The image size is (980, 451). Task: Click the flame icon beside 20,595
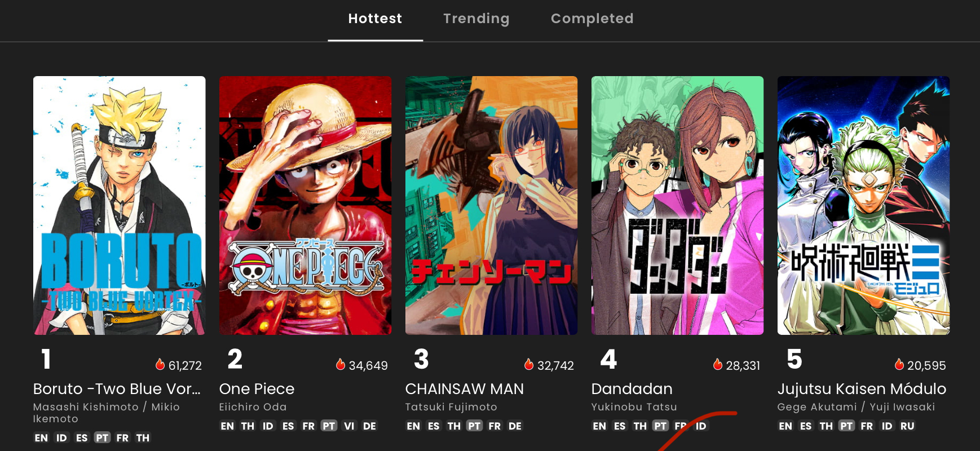tap(899, 365)
